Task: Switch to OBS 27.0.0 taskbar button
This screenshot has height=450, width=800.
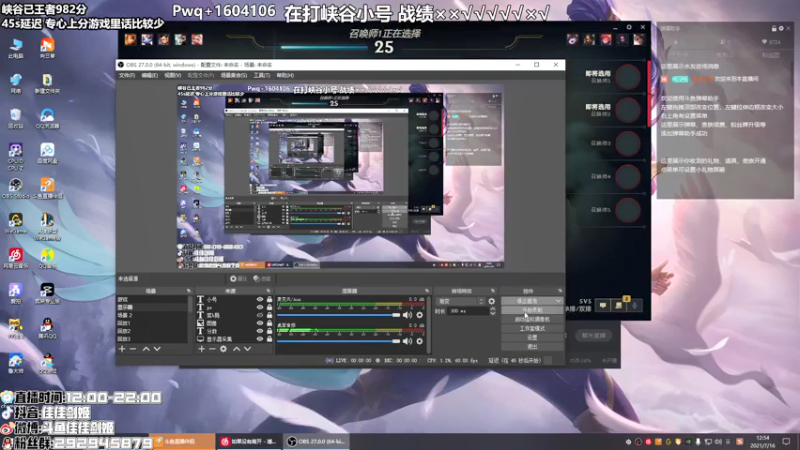Action: (x=316, y=441)
